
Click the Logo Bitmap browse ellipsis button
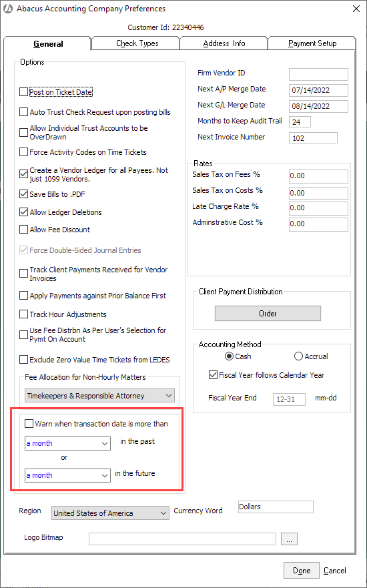(x=289, y=539)
